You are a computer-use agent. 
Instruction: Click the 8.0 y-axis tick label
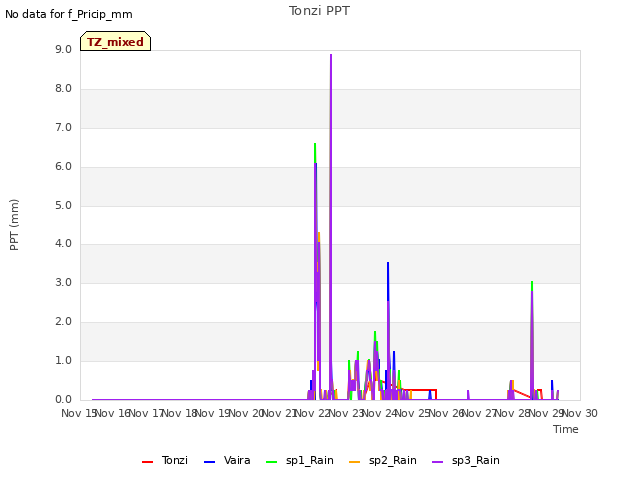(63, 89)
